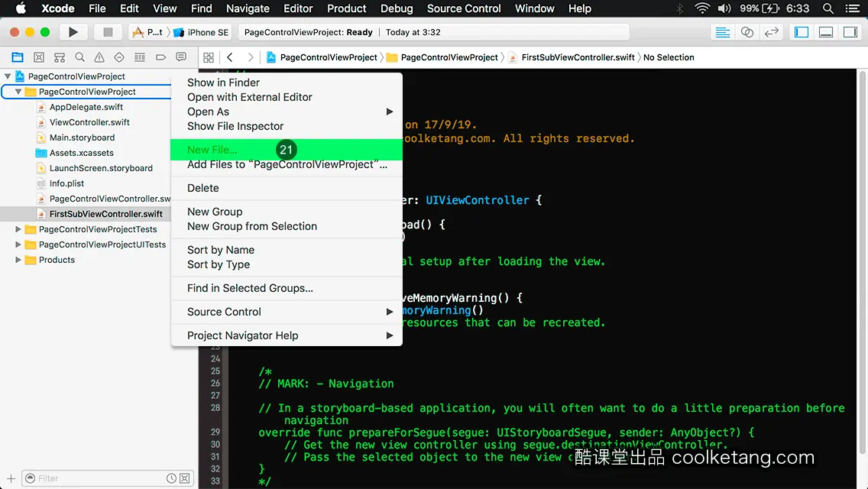The image size is (868, 489).
Task: Open volume control in menu bar
Action: (x=724, y=8)
